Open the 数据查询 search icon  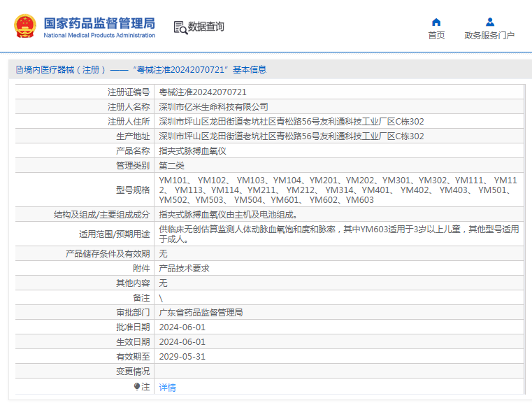tap(180, 27)
